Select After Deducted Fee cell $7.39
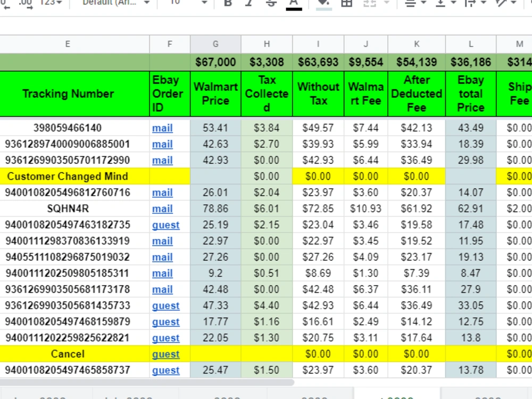532x399 pixels. point(417,273)
